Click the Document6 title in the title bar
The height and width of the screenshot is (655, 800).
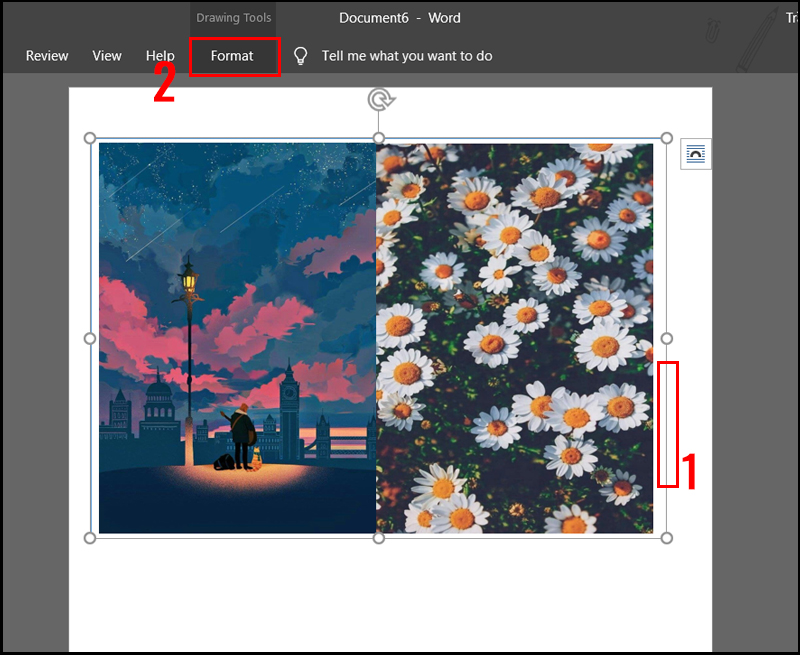coord(375,17)
